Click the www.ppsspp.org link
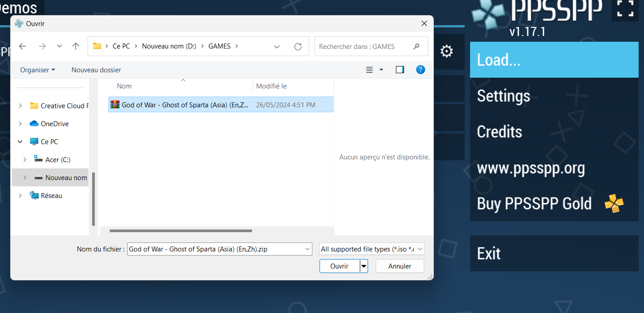This screenshot has width=644, height=313. coord(531,168)
